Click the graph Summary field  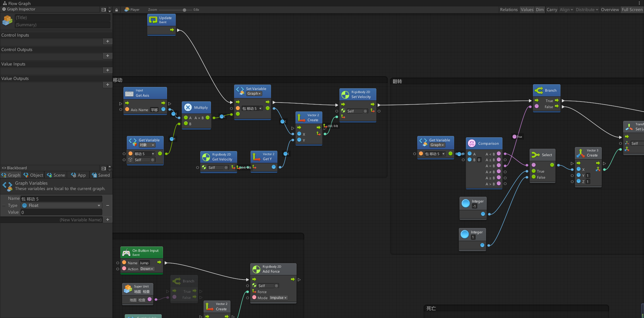(63, 25)
